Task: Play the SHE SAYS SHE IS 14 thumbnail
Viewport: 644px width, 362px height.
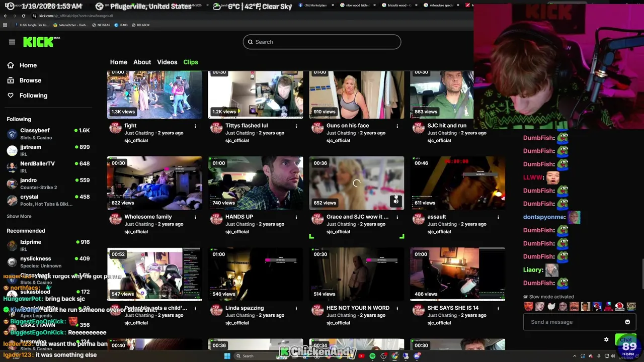Action: (457, 274)
